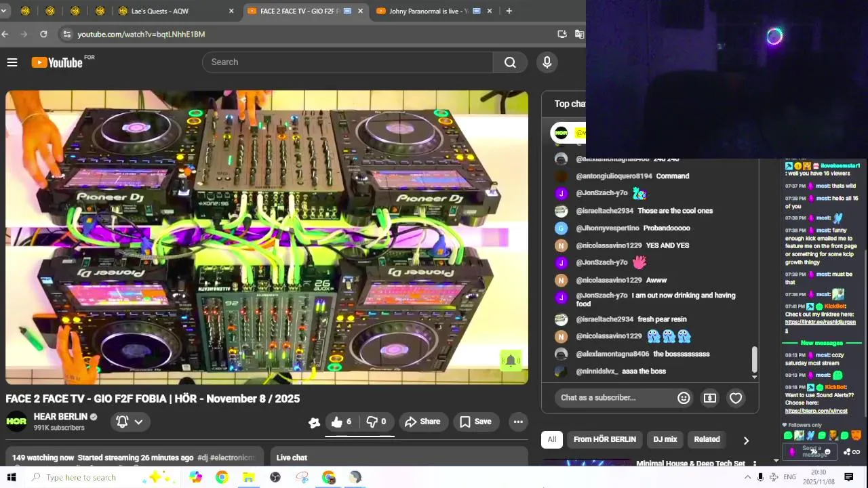Open the tab search dropdown arrow
868x488 pixels.
(x=3, y=11)
